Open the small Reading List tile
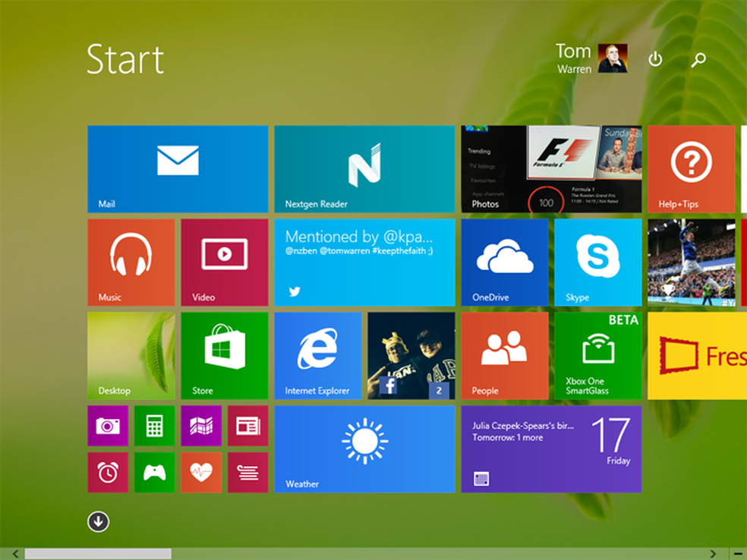 click(247, 473)
